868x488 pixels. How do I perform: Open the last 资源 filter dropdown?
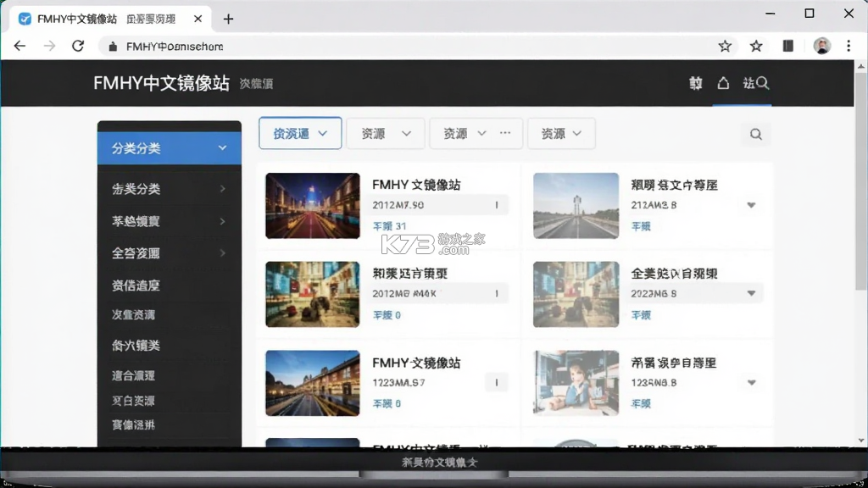pos(561,133)
